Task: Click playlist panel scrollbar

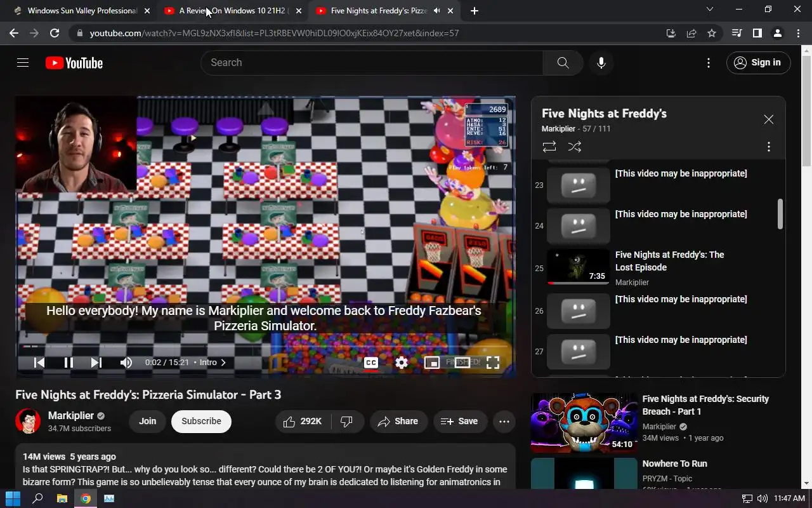Action: point(780,214)
